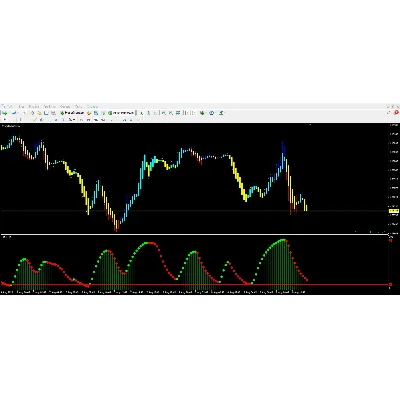Click the yellow current price label

coord(394,211)
